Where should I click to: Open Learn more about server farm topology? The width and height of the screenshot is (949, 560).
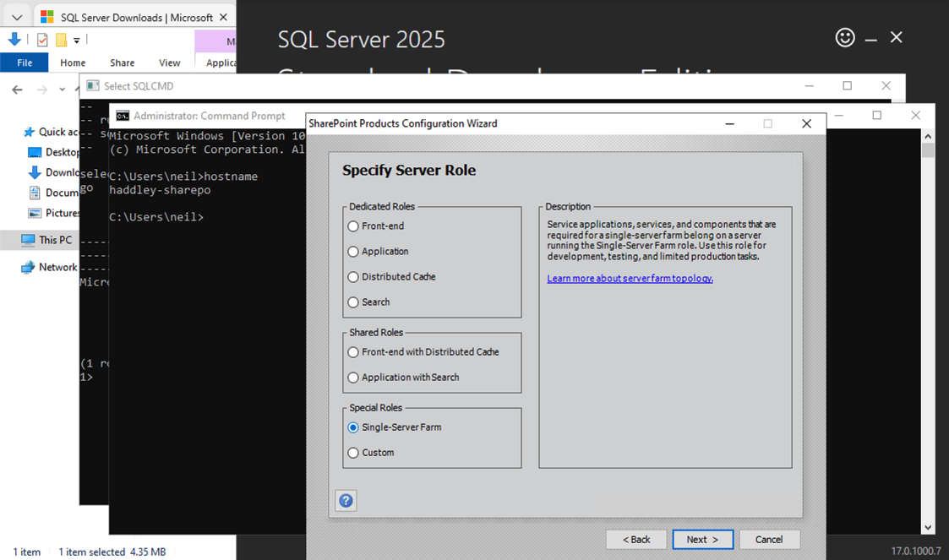coord(630,278)
